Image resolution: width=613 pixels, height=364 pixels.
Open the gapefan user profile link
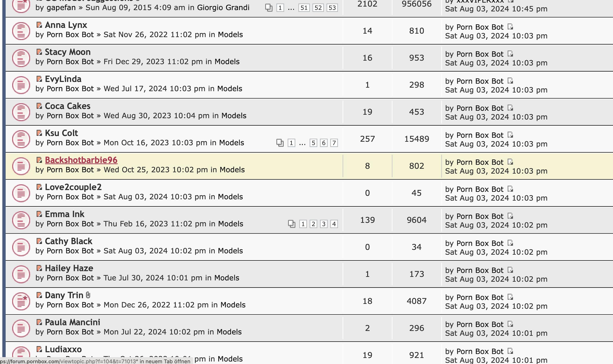[61, 8]
